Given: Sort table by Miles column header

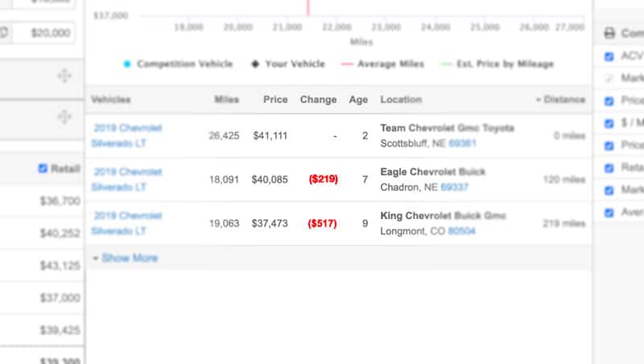Looking at the screenshot, I should (226, 99).
